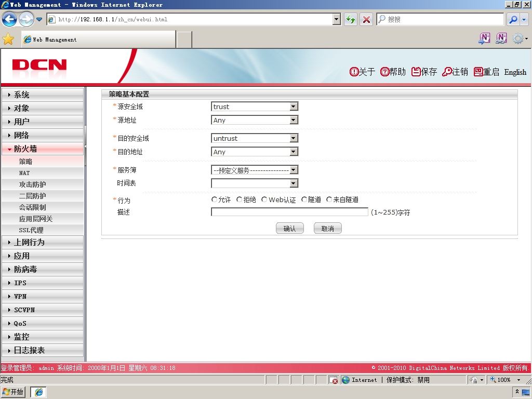Click the DCN logo
Viewport: 532px width, 399px height.
[x=39, y=64]
